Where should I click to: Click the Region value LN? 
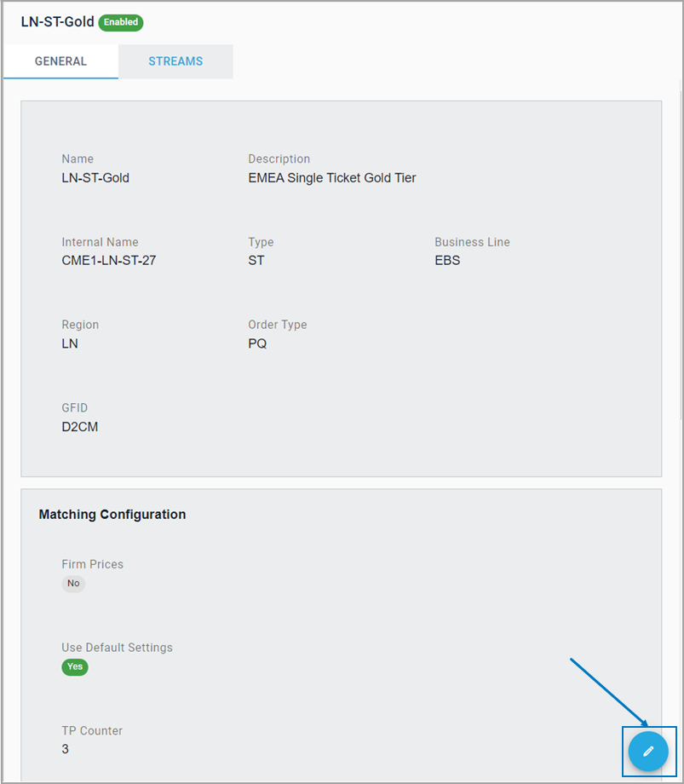tap(70, 343)
